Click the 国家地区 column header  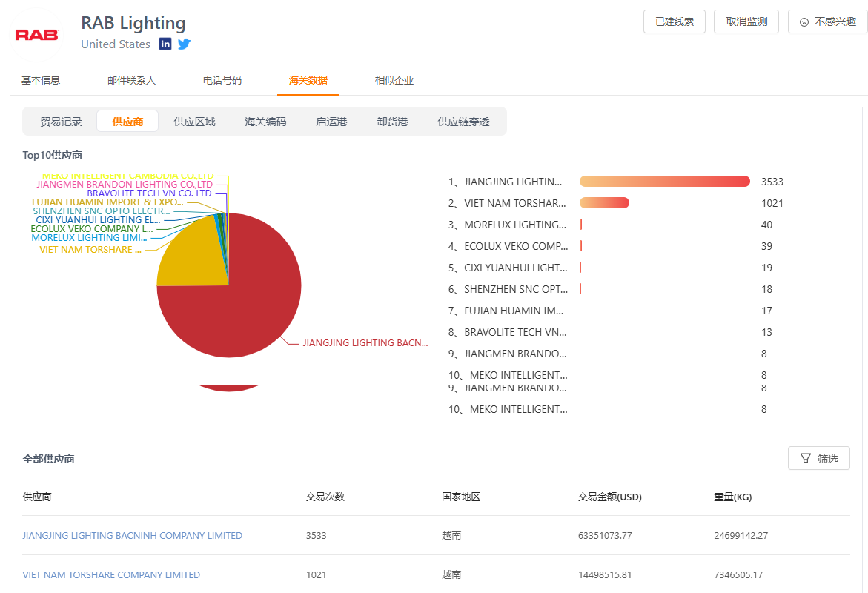coord(461,497)
